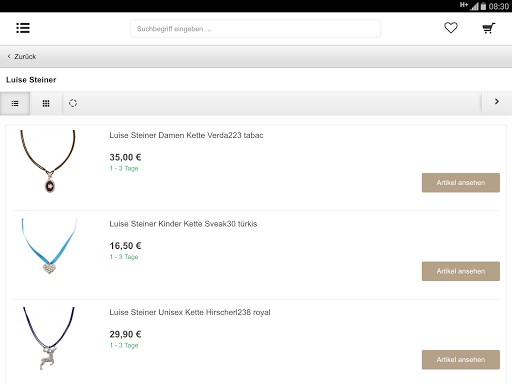Viewport: 512px width, 384px height.
Task: Switch to grid view layout
Action: point(46,104)
